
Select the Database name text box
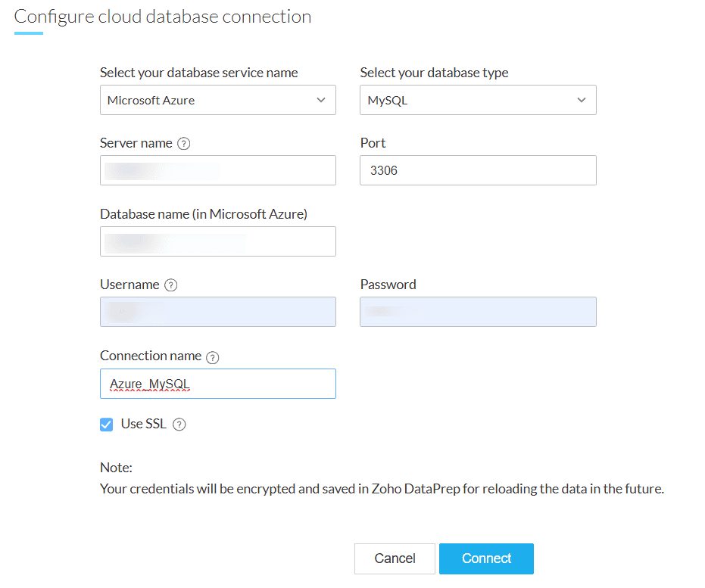pyautogui.click(x=217, y=241)
